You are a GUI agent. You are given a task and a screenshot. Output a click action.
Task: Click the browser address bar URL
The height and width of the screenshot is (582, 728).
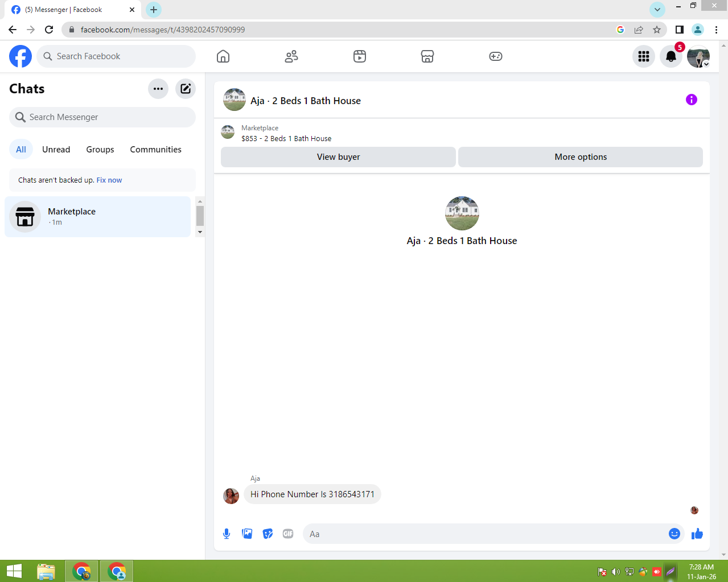click(x=163, y=30)
